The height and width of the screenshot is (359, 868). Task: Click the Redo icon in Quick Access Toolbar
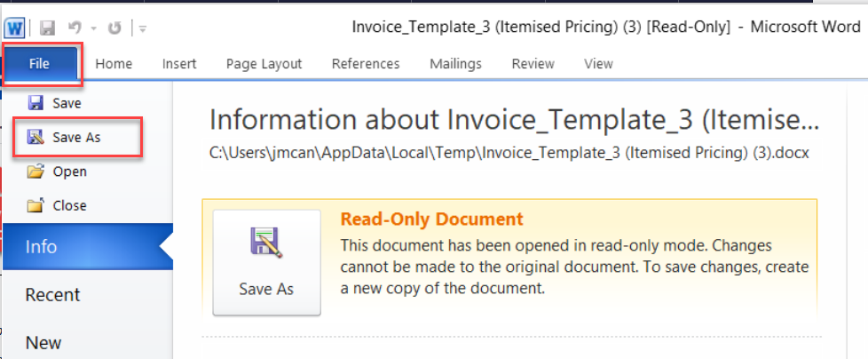[114, 28]
